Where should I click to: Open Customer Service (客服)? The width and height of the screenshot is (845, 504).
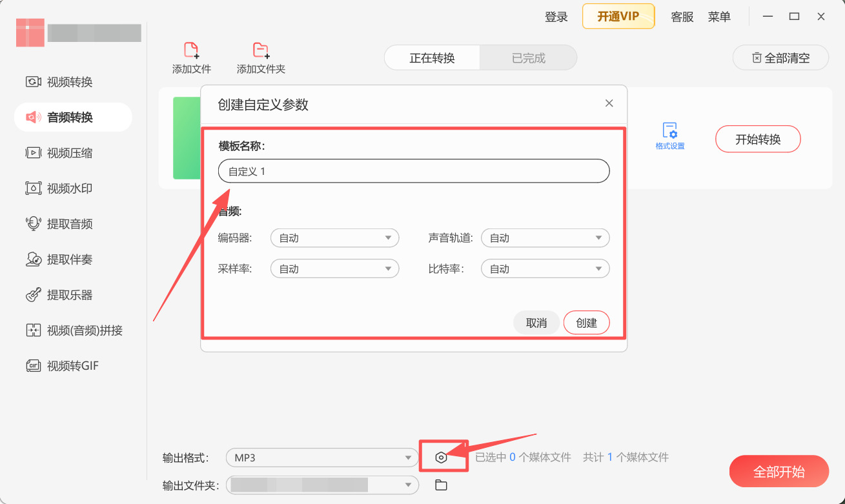click(682, 17)
